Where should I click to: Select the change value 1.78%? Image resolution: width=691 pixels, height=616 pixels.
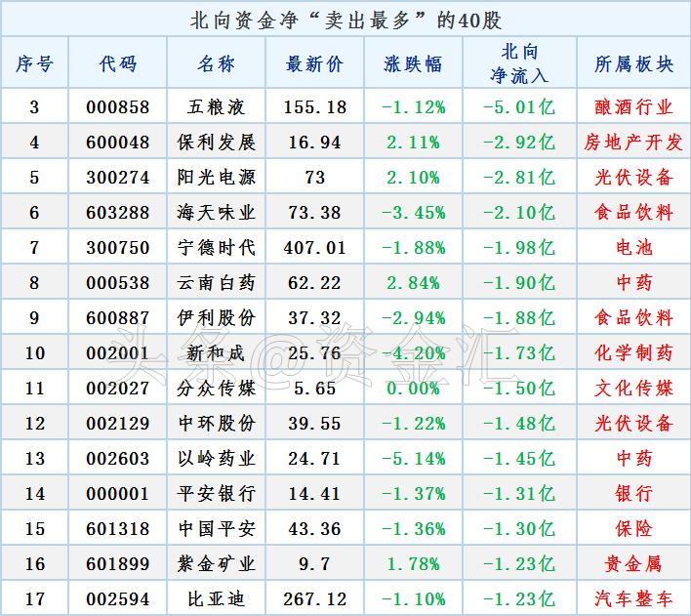[413, 563]
